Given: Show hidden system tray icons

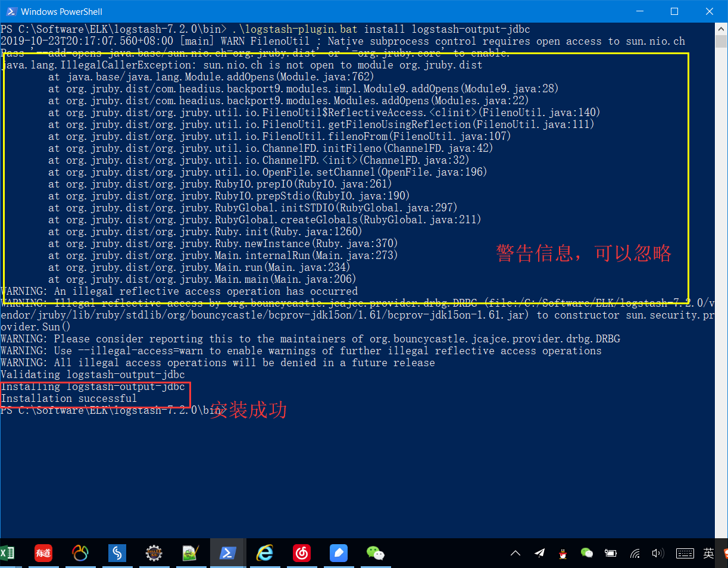Looking at the screenshot, I should [515, 553].
